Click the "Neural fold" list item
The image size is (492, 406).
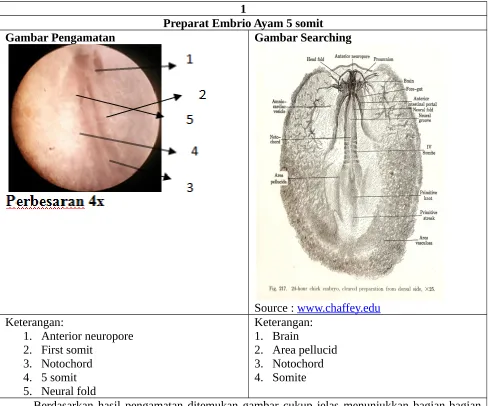(68, 391)
